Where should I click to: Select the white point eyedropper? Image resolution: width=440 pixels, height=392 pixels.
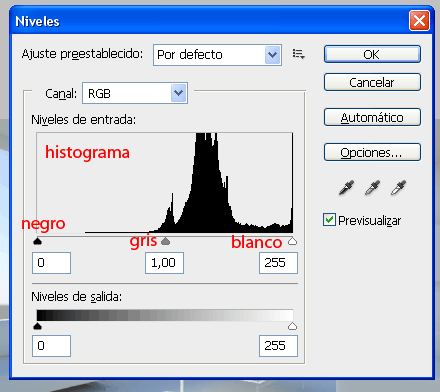[x=399, y=188]
